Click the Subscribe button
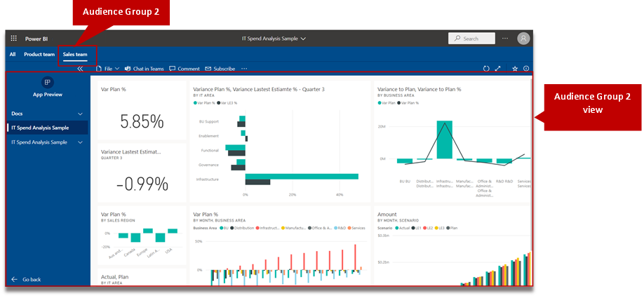The height and width of the screenshot is (298, 644). click(x=220, y=69)
